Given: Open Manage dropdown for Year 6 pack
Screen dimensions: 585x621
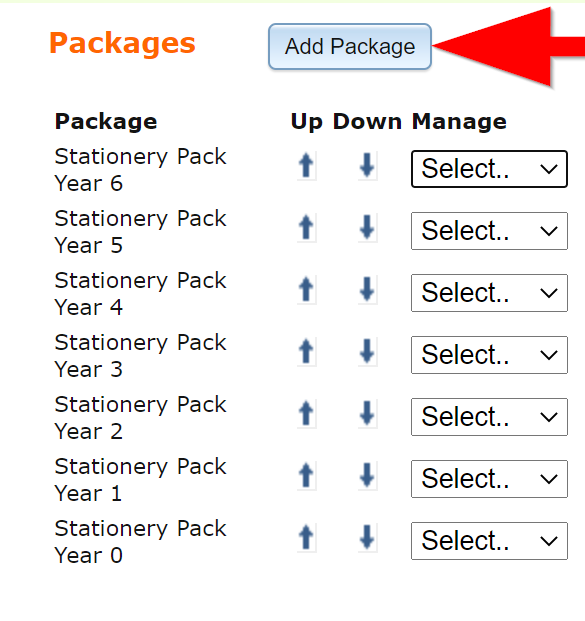Looking at the screenshot, I should click(x=490, y=169).
